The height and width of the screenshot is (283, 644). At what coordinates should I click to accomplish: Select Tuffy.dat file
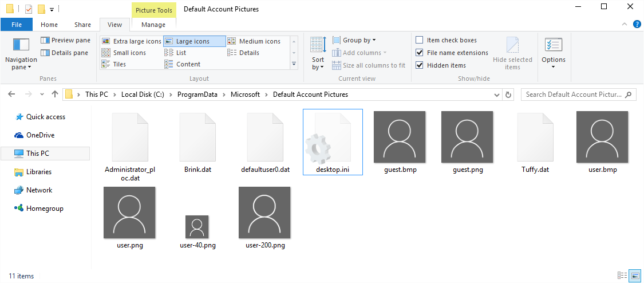535,143
